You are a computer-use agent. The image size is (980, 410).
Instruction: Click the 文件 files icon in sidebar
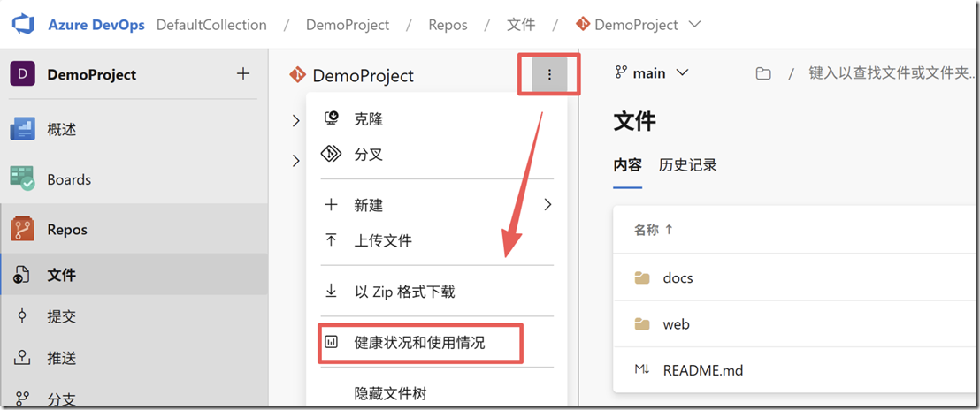coord(22,274)
